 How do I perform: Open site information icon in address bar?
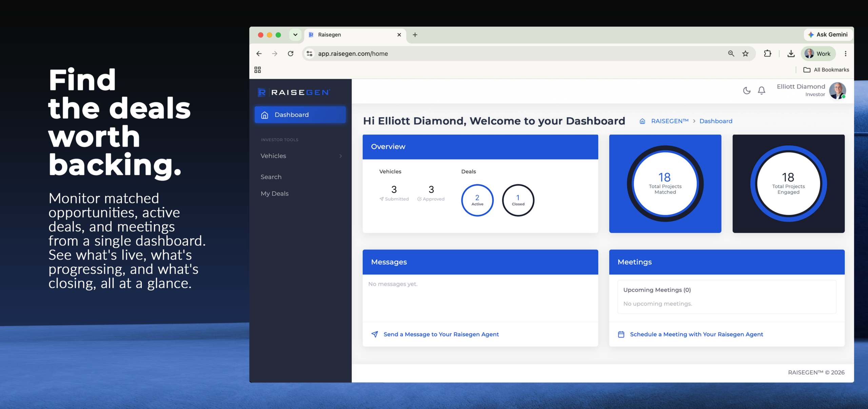[309, 54]
